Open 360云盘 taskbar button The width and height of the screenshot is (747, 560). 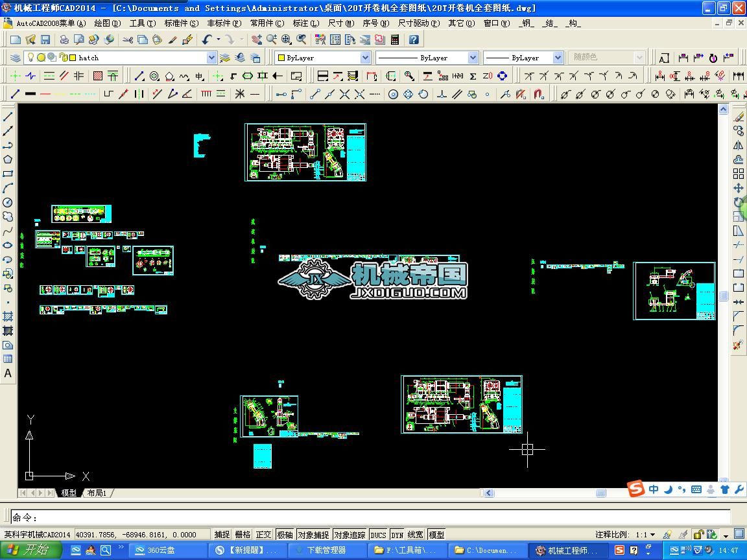[x=168, y=550]
